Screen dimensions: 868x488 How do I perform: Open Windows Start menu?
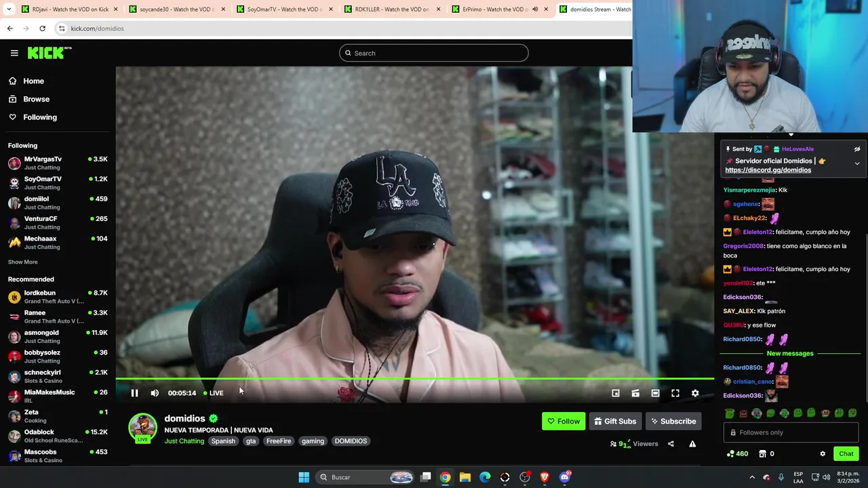pyautogui.click(x=304, y=477)
